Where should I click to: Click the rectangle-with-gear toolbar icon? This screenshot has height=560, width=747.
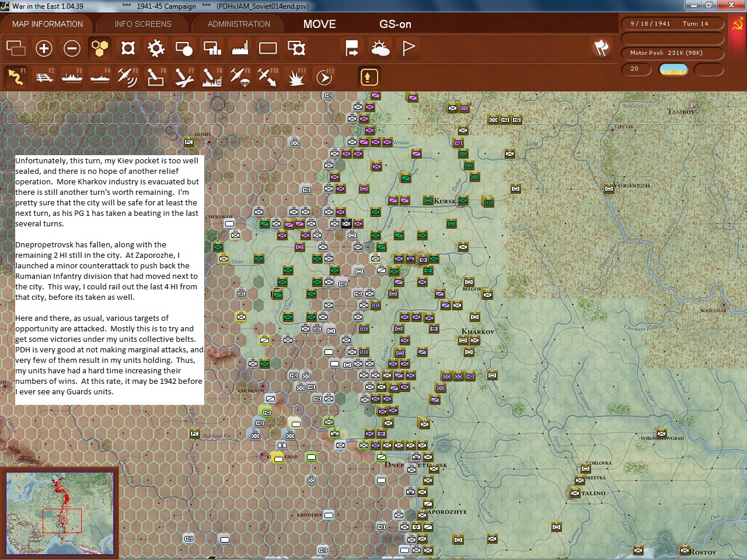tap(296, 48)
